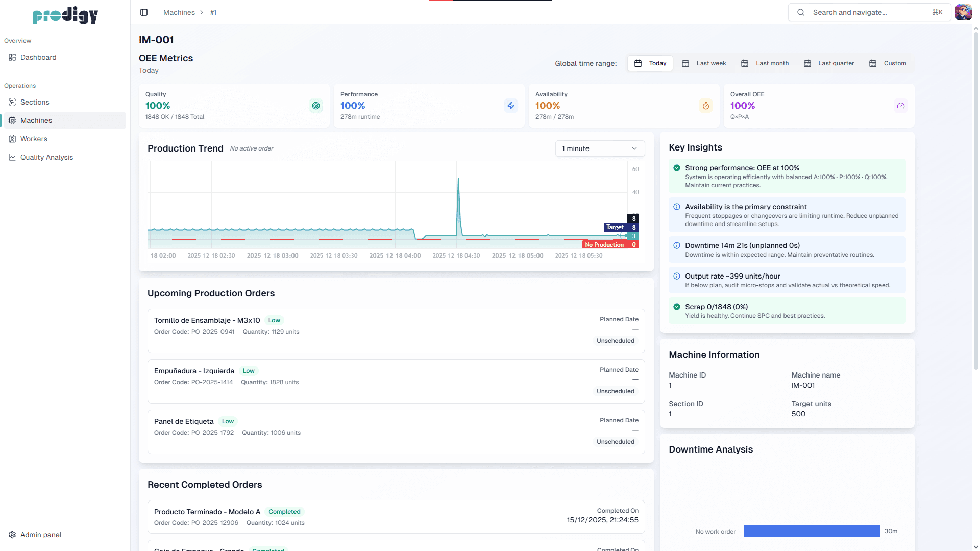This screenshot has width=980, height=551.
Task: Choose the Custom time range option
Action: pyautogui.click(x=888, y=63)
